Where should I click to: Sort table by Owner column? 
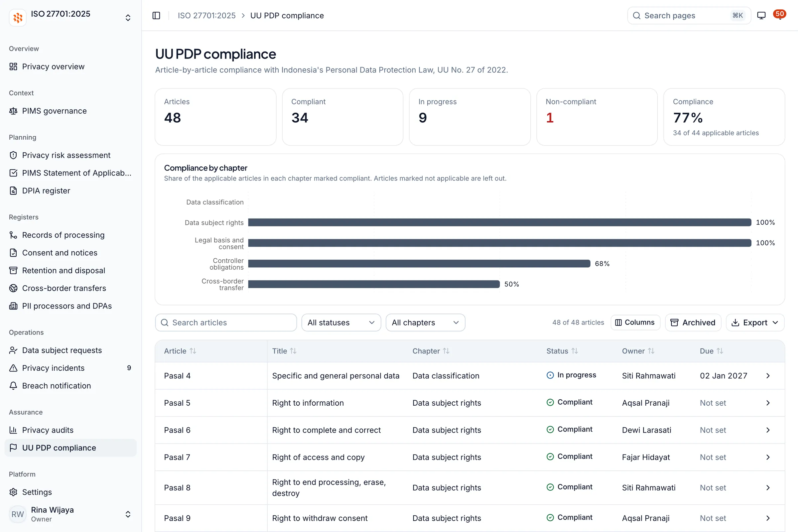click(x=638, y=351)
